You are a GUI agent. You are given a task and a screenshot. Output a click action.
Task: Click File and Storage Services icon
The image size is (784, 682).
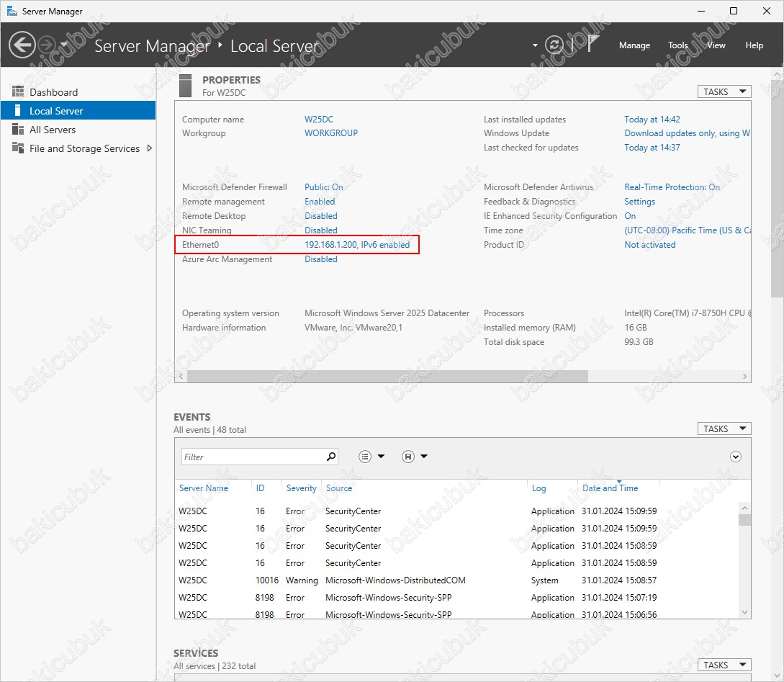point(18,148)
